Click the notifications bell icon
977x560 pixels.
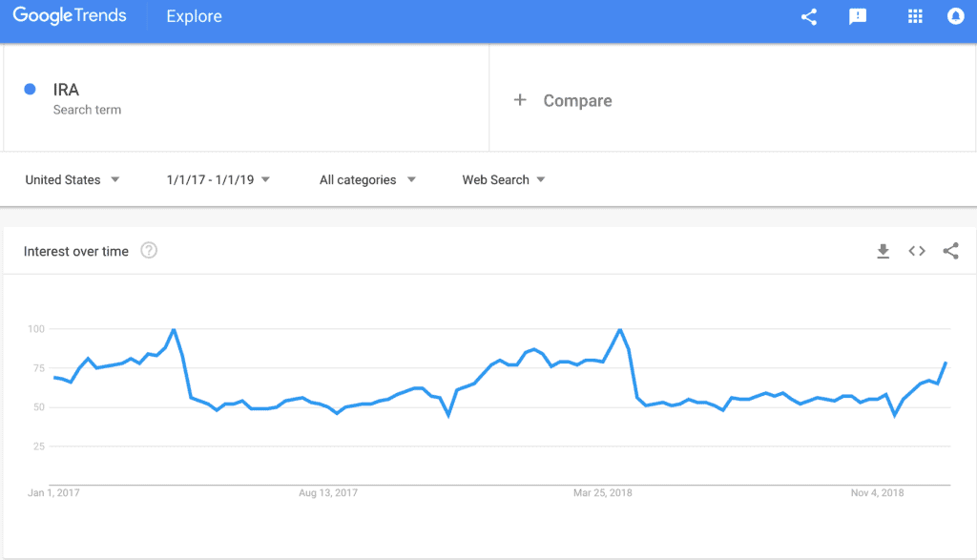[955, 16]
